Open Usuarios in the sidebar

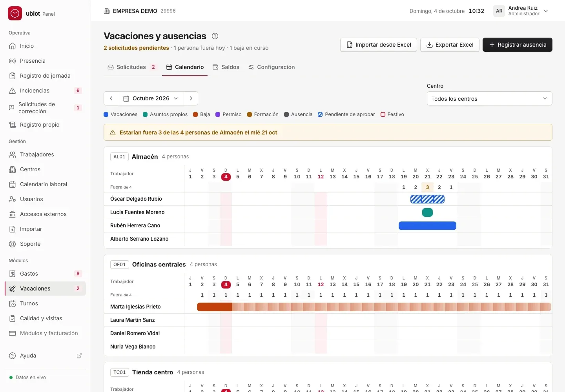click(x=45, y=199)
